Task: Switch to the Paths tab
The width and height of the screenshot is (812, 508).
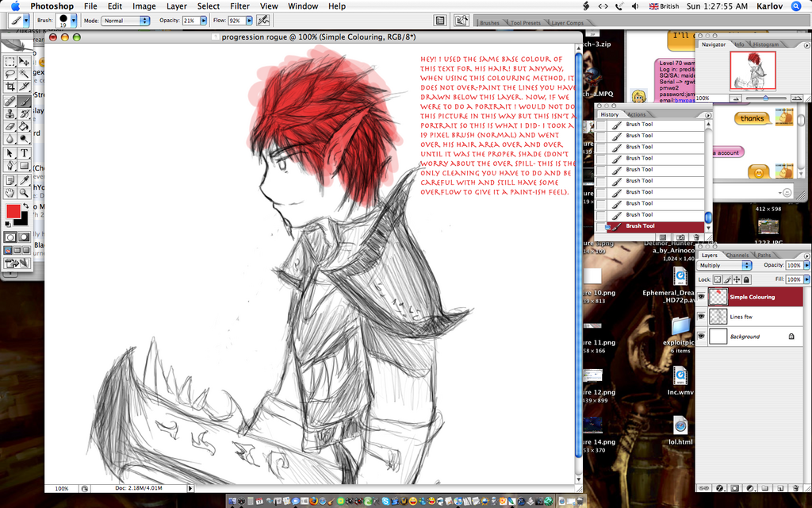Action: point(764,255)
